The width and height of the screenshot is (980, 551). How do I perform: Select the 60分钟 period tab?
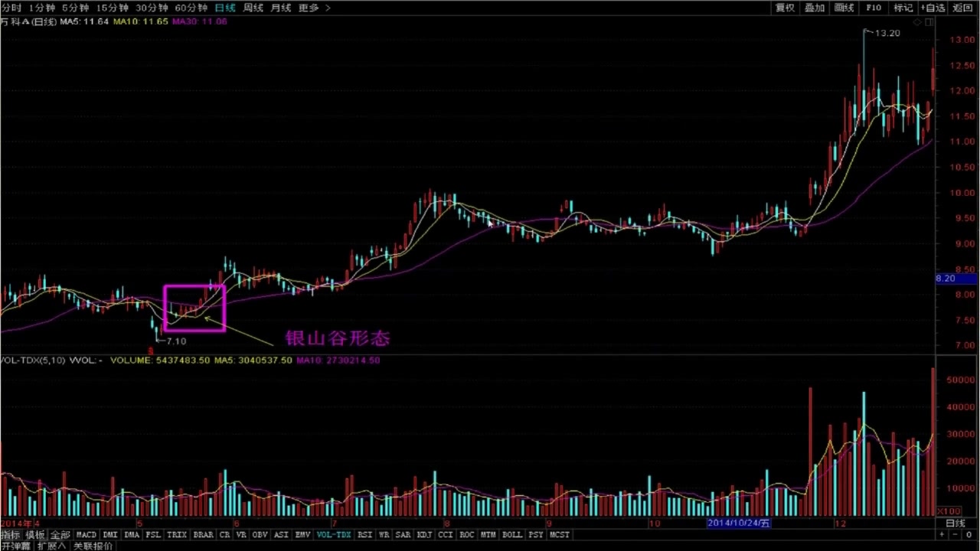click(x=191, y=8)
